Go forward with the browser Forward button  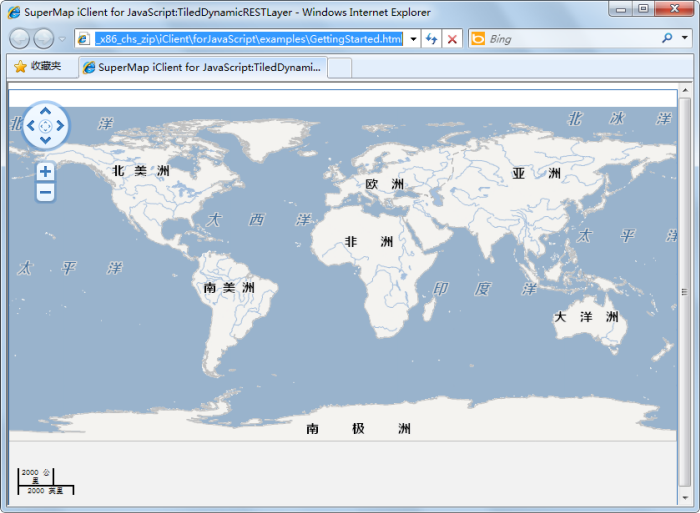click(44, 39)
